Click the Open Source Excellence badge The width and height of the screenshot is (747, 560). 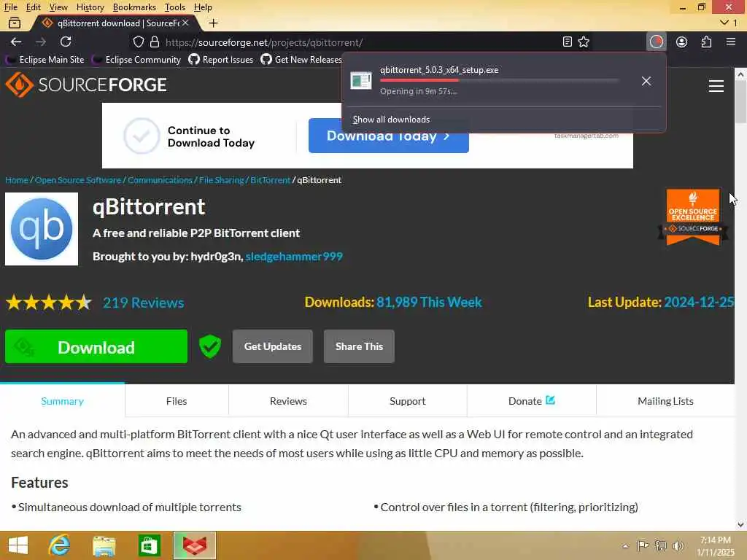click(x=693, y=217)
